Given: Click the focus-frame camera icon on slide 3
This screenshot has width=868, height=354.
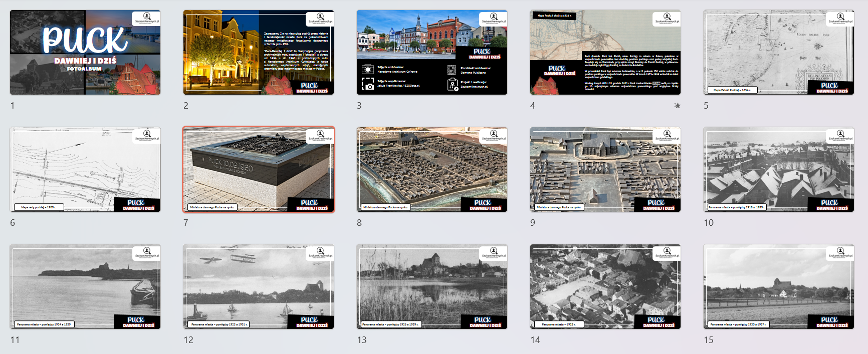Looking at the screenshot, I should click(367, 84).
